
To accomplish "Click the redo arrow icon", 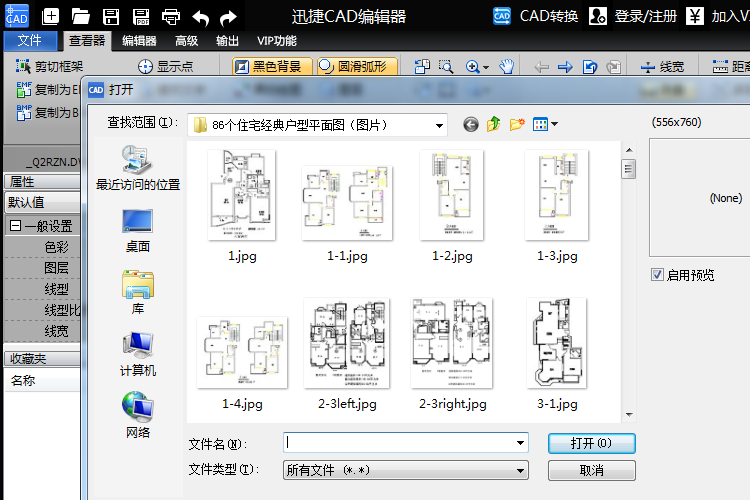I will point(228,18).
